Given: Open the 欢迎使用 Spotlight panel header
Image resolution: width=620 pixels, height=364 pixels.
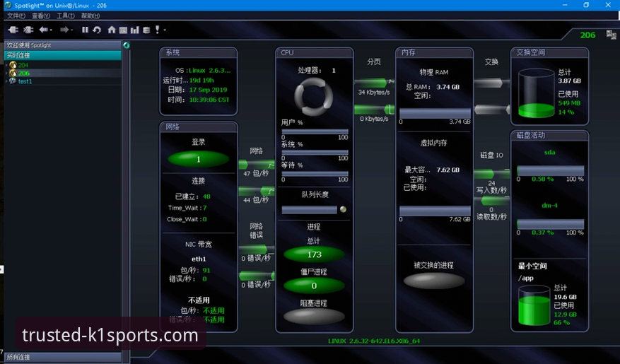Looking at the screenshot, I should [x=62, y=45].
